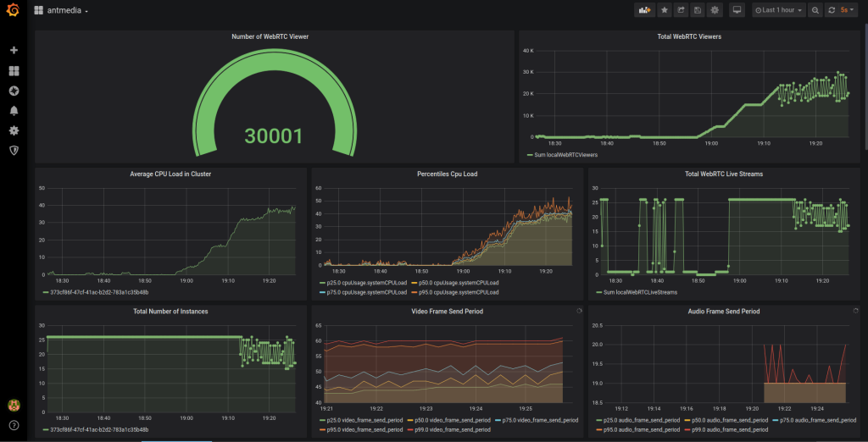Star this dashboard as favorite
This screenshot has width=868, height=442.
(x=664, y=10)
